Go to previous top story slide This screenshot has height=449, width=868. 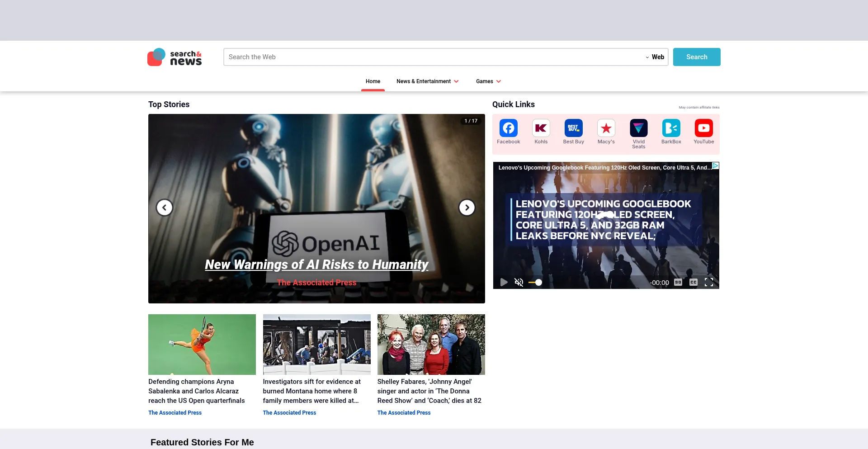[x=165, y=208]
